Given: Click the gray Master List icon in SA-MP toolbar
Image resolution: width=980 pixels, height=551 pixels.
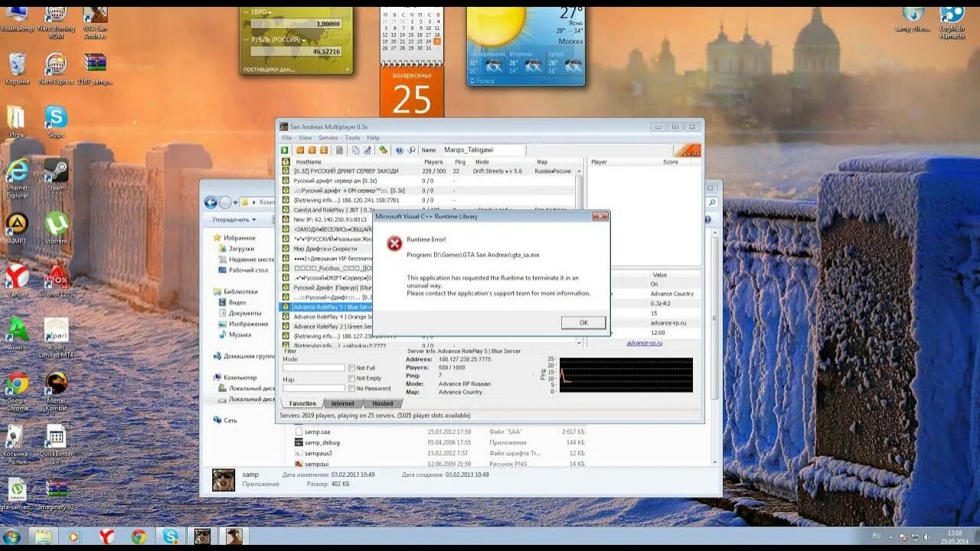Looking at the screenshot, I should click(x=340, y=150).
